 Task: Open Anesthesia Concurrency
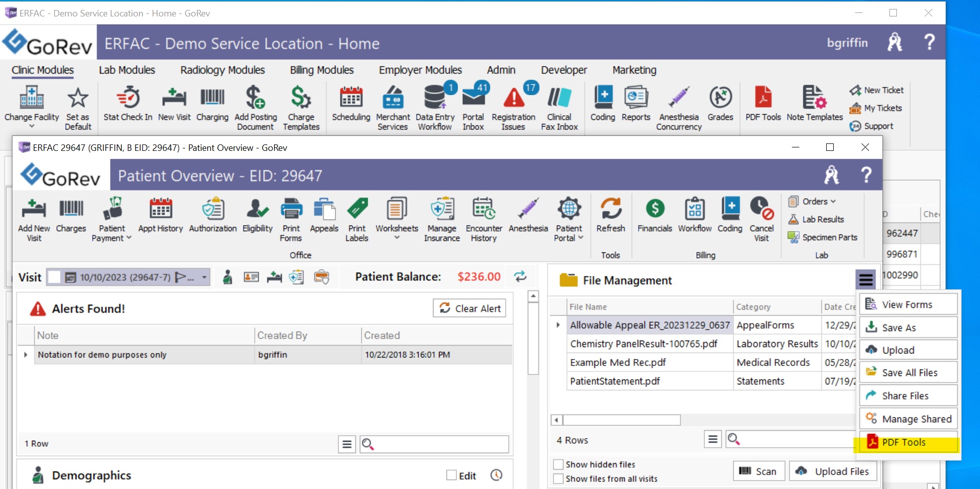coord(679,108)
